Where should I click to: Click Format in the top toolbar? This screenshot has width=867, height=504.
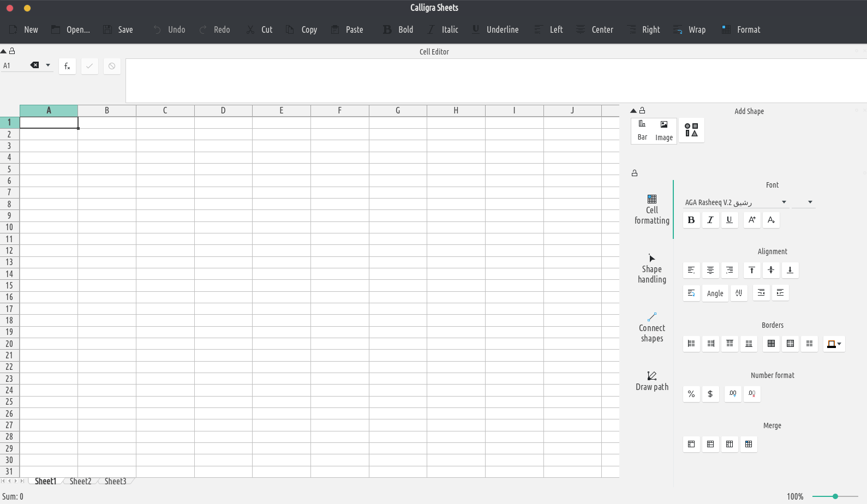[741, 29]
